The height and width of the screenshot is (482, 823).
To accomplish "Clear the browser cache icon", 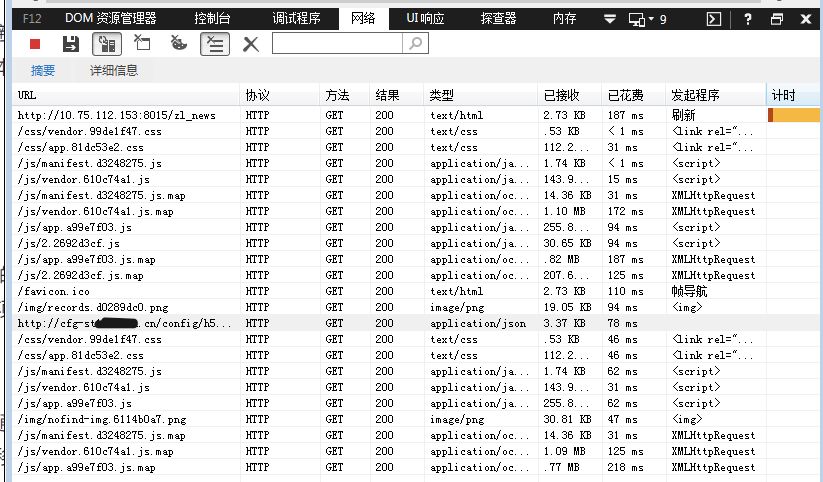I will [142, 43].
